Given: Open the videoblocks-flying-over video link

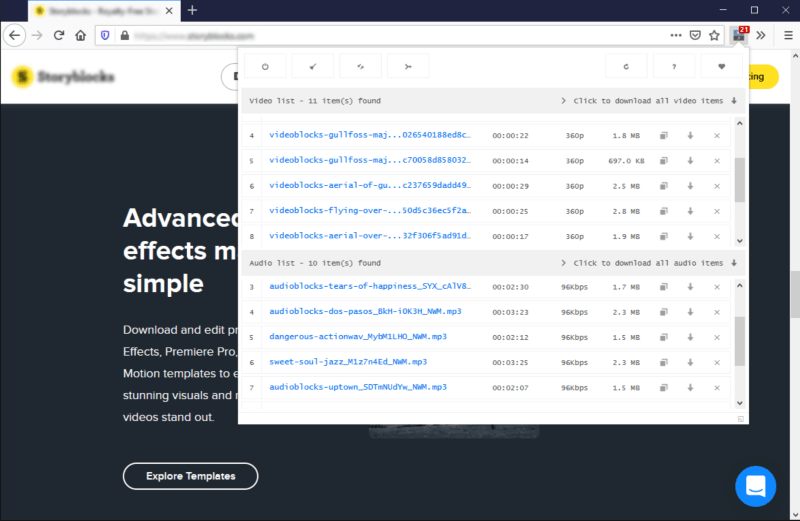Looking at the screenshot, I should click(370, 210).
